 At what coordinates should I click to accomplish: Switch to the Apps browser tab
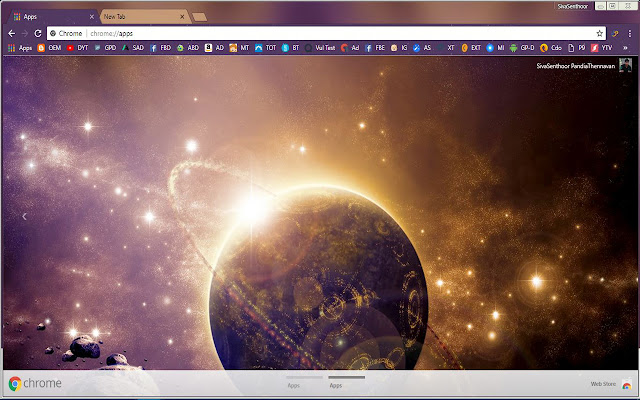pos(51,17)
